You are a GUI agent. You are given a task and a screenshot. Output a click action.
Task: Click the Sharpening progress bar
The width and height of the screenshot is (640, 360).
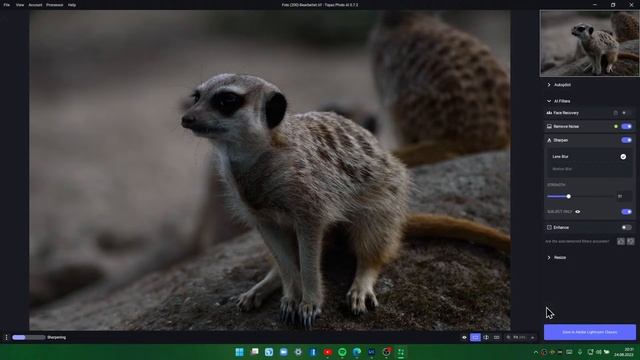point(29,338)
